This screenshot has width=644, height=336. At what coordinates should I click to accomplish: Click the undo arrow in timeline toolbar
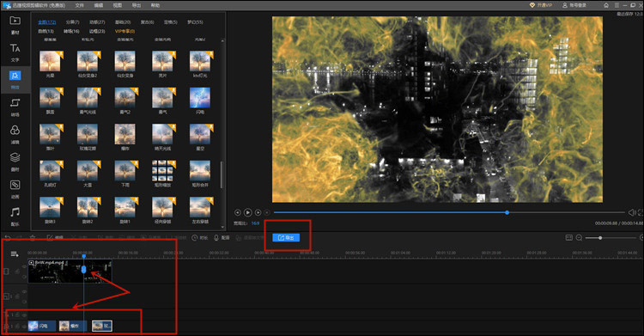[x=8, y=238]
